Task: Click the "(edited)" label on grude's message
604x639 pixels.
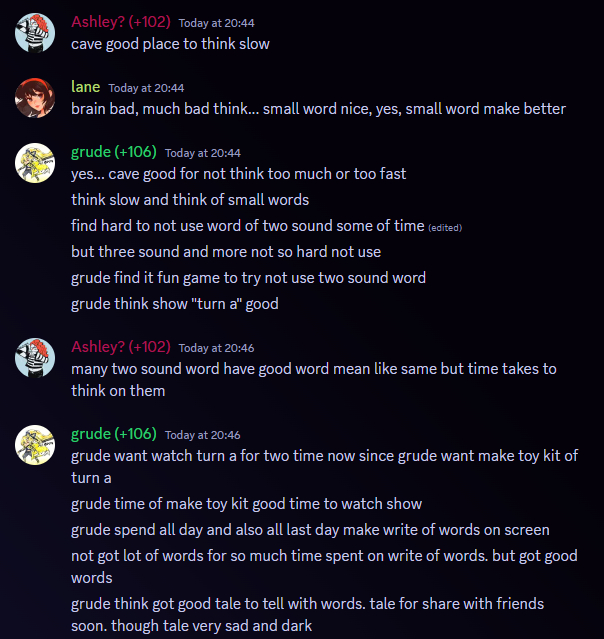Action: (x=445, y=227)
